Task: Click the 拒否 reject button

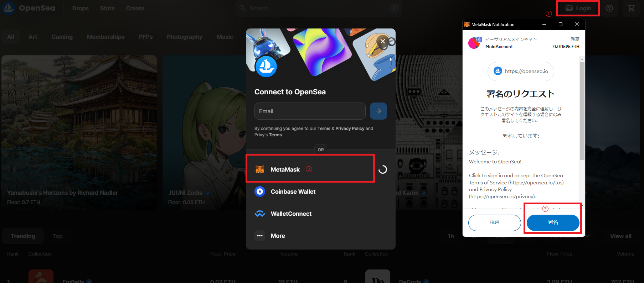Action: (x=495, y=222)
